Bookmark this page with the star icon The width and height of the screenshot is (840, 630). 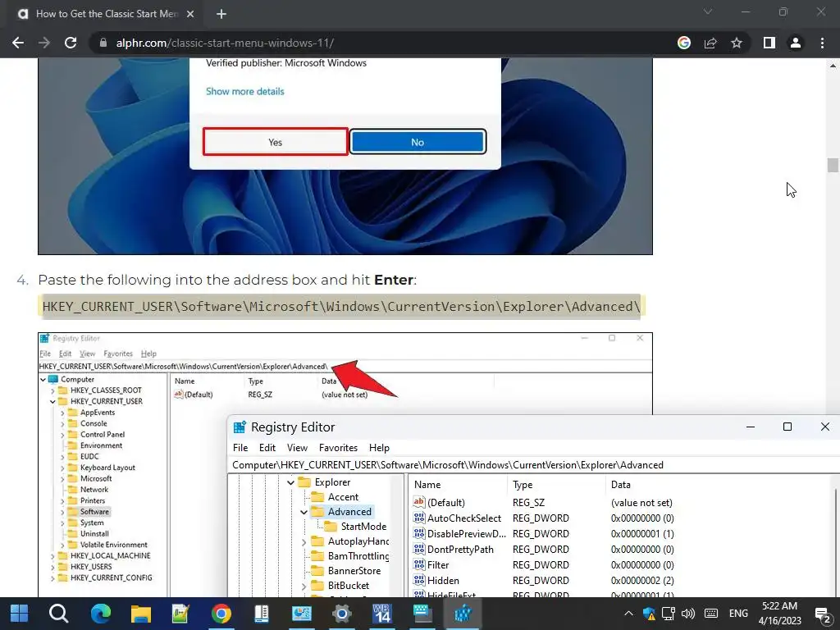tap(737, 43)
